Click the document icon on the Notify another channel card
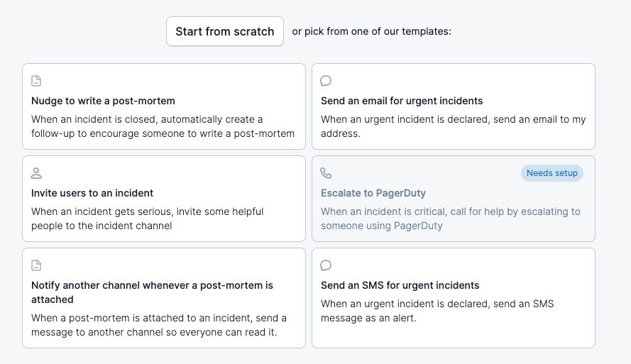This screenshot has width=631, height=364. 37,265
